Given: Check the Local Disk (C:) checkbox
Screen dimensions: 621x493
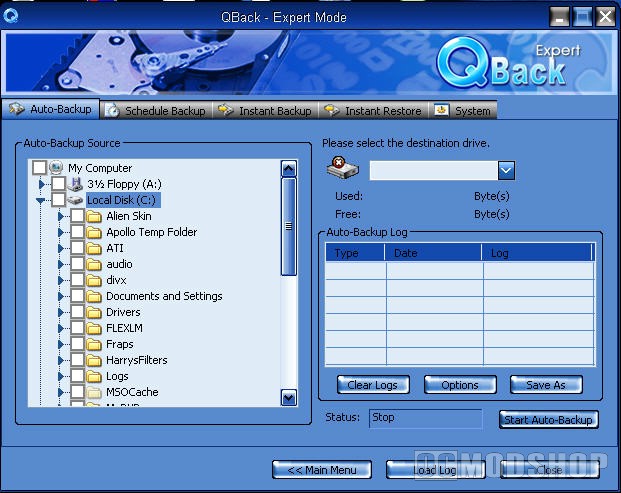Looking at the screenshot, I should pyautogui.click(x=58, y=199).
